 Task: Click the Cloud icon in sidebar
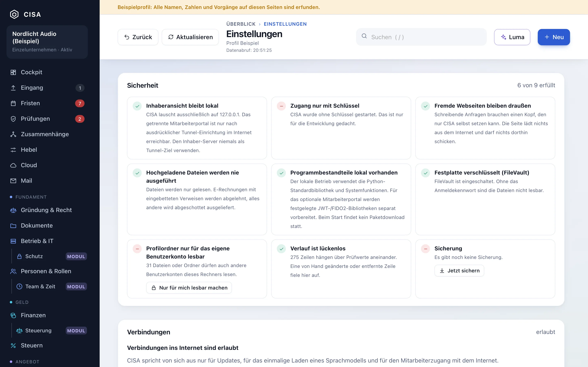click(13, 165)
